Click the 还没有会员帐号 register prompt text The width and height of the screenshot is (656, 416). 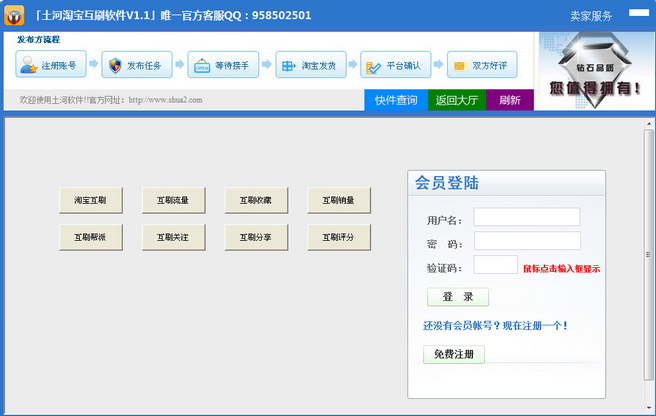coord(495,326)
